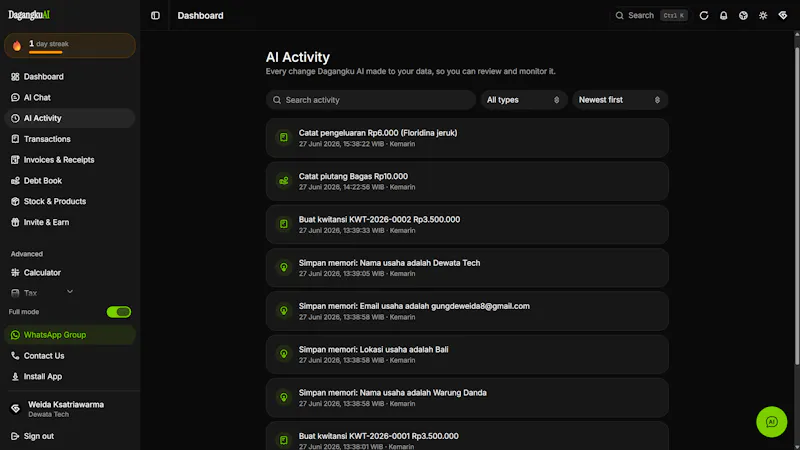This screenshot has width=800, height=450.
Task: Focus the Search activity field
Action: 371,100
